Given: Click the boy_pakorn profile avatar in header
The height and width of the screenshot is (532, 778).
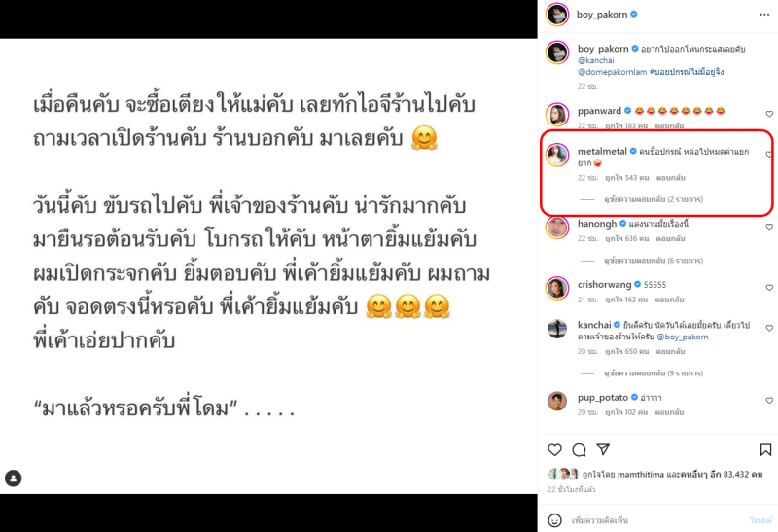Looking at the screenshot, I should coord(557,15).
